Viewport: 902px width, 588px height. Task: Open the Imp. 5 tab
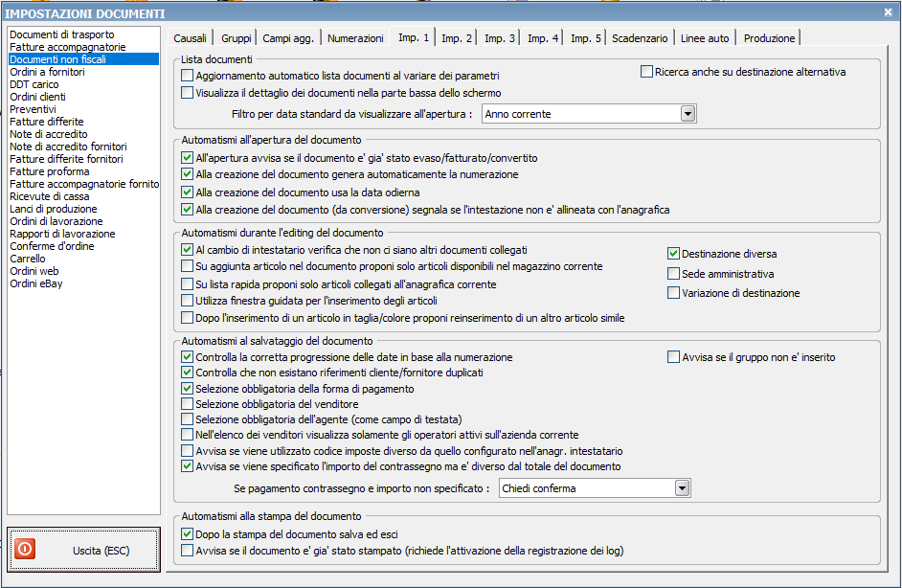[x=586, y=38]
